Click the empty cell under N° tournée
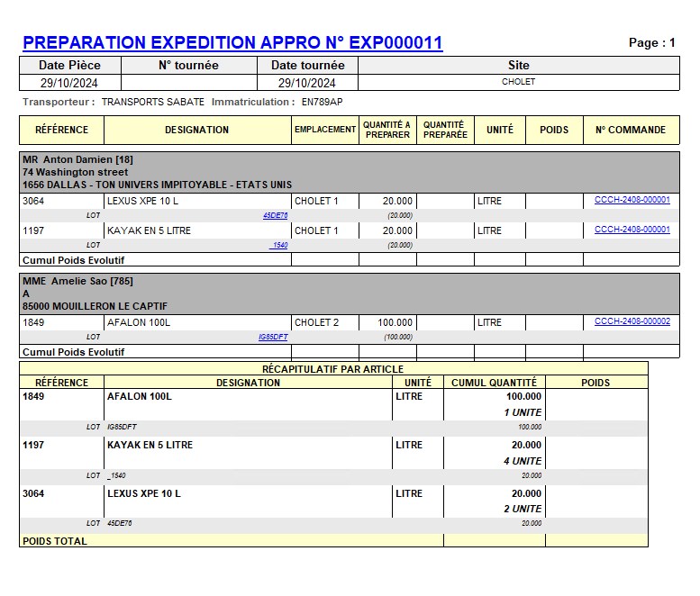The image size is (700, 596). point(188,82)
